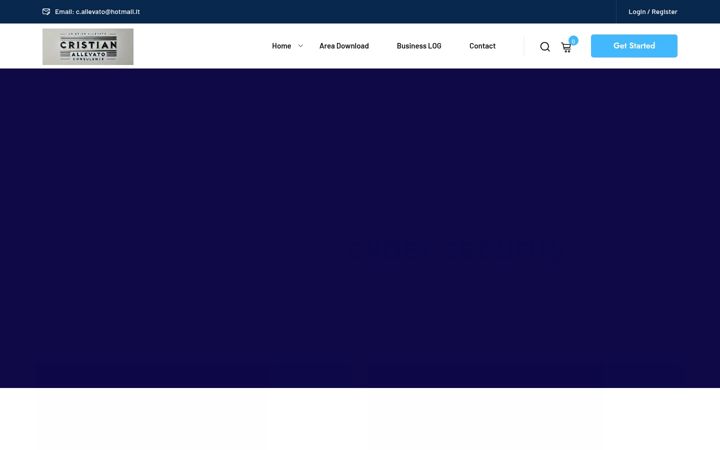Click the c.allevato@hotmail.it email address
The width and height of the screenshot is (720, 450).
(107, 11)
